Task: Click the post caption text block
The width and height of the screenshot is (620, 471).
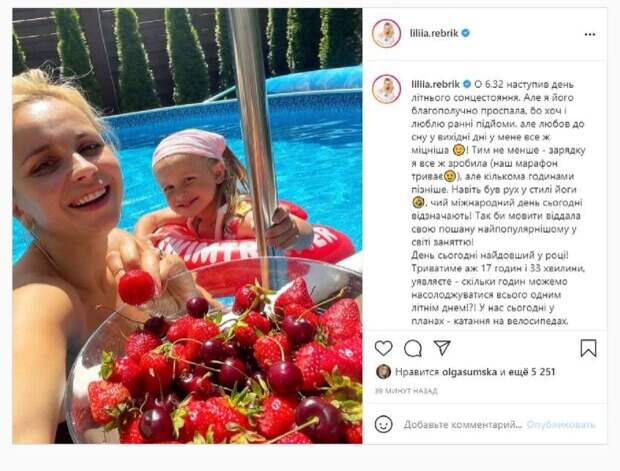Action: tap(498, 202)
